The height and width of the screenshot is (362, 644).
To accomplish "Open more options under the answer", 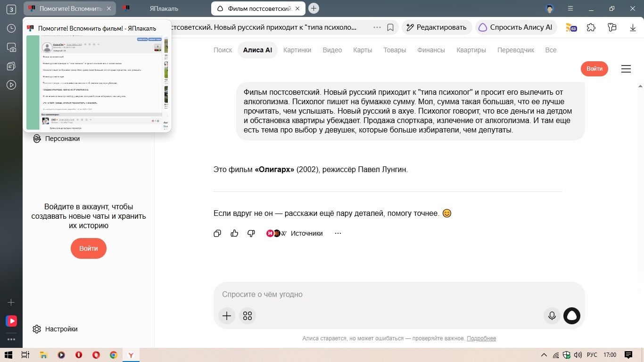I will point(338,233).
